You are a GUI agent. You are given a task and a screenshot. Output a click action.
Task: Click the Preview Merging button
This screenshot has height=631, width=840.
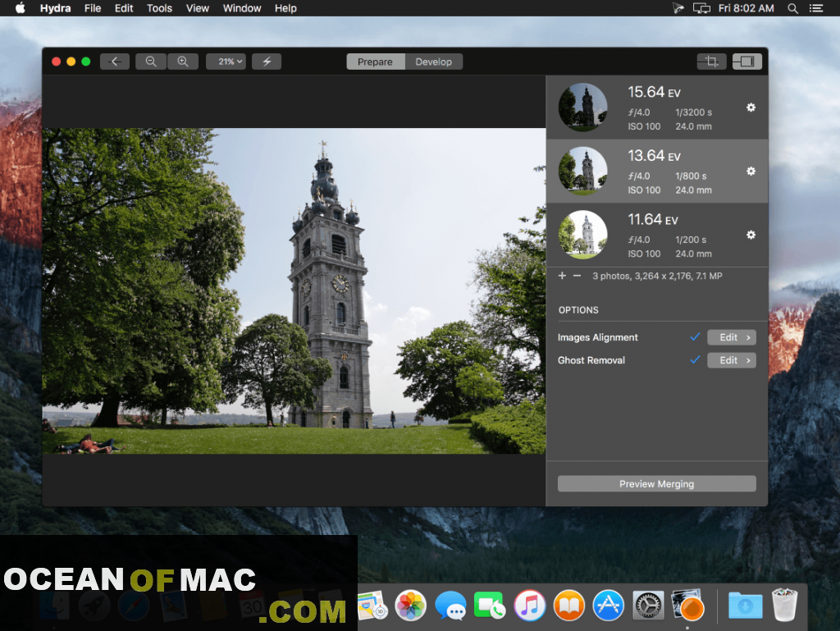pyautogui.click(x=657, y=483)
